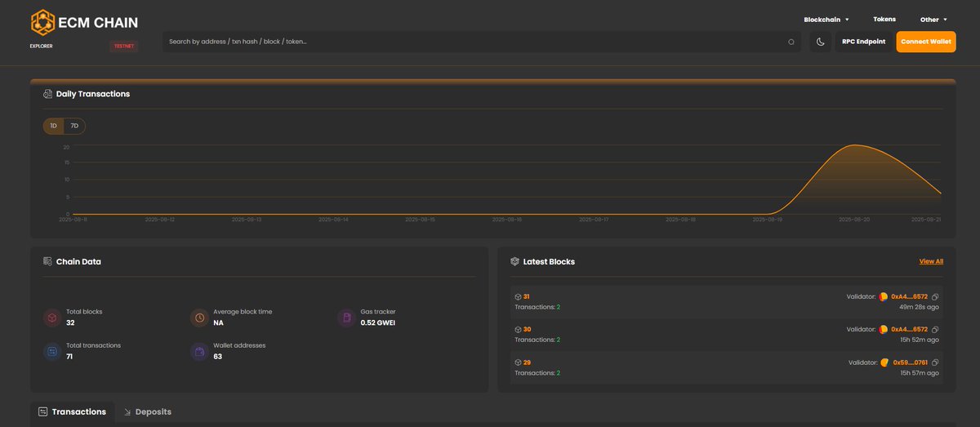Click the Latest Blocks cube icon

click(514, 261)
